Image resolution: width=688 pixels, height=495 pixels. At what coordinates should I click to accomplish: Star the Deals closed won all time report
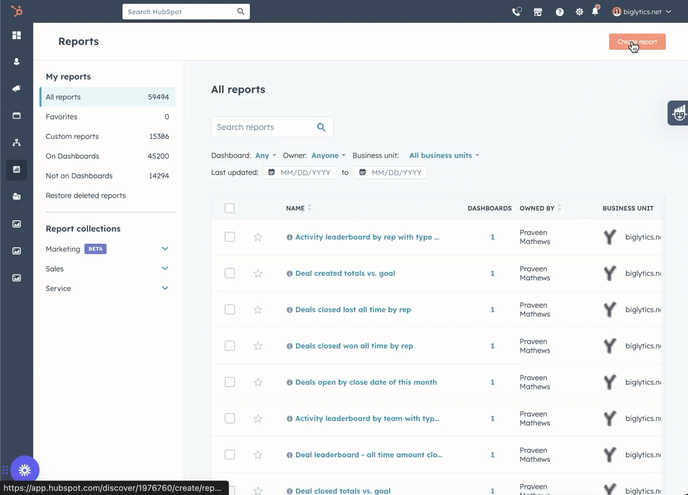coord(258,346)
